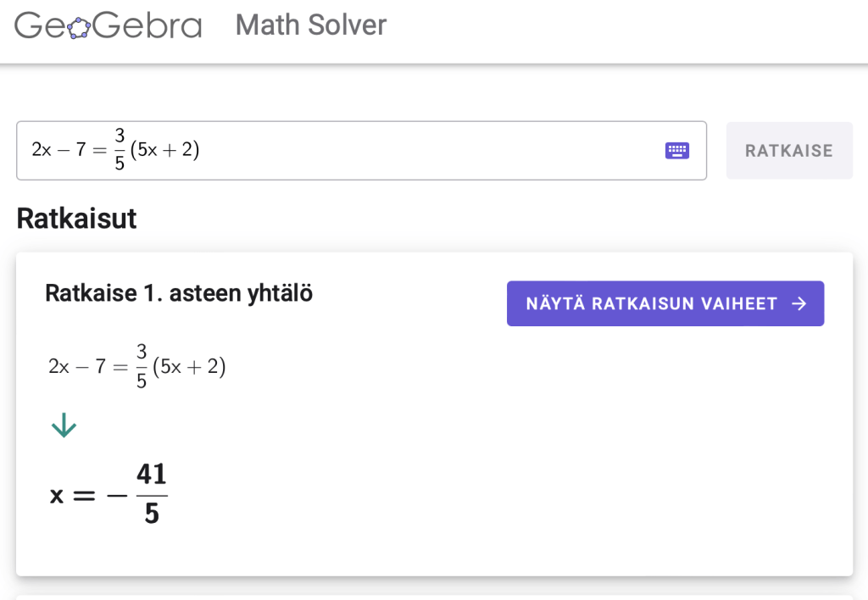Click the Ratkaise 1. asteen yhtälö title
This screenshot has height=600, width=868.
pos(179,294)
